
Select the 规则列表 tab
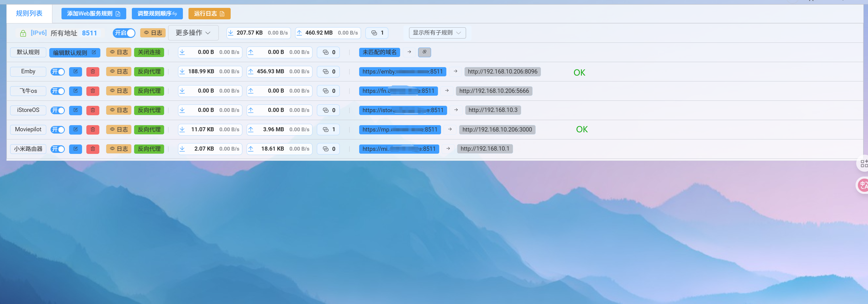pyautogui.click(x=29, y=13)
